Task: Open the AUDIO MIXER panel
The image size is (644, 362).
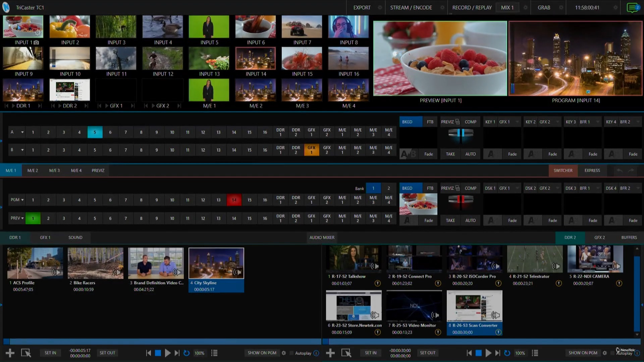Action: pyautogui.click(x=322, y=238)
